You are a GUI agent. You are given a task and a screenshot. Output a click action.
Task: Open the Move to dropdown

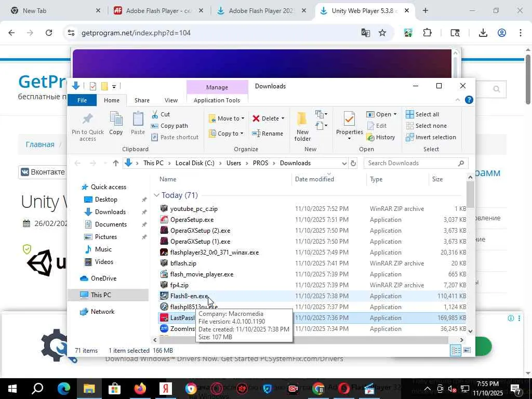pos(227,118)
